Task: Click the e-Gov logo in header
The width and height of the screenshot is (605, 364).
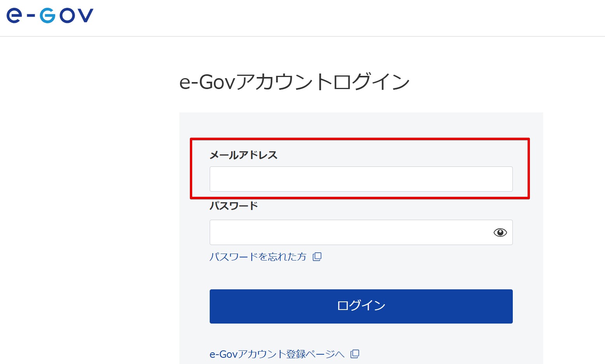Action: 50,16
